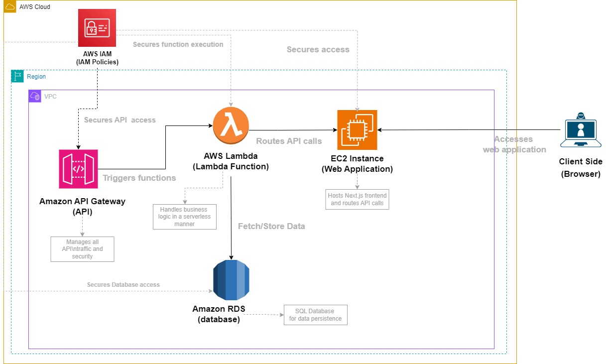Viewport: 606px width, 364px height.
Task: Select the 'Fetch/Store Data' label
Action: (x=272, y=226)
